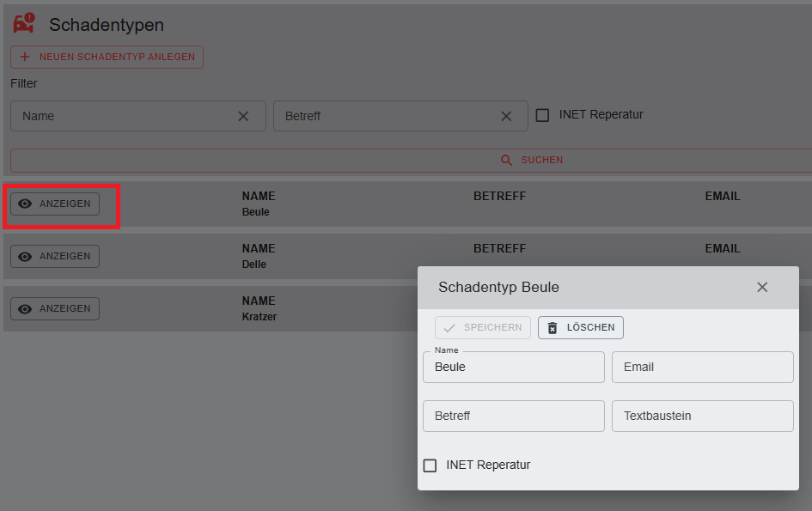Click the eye icon in Delle row
This screenshot has width=812, height=511.
[26, 257]
